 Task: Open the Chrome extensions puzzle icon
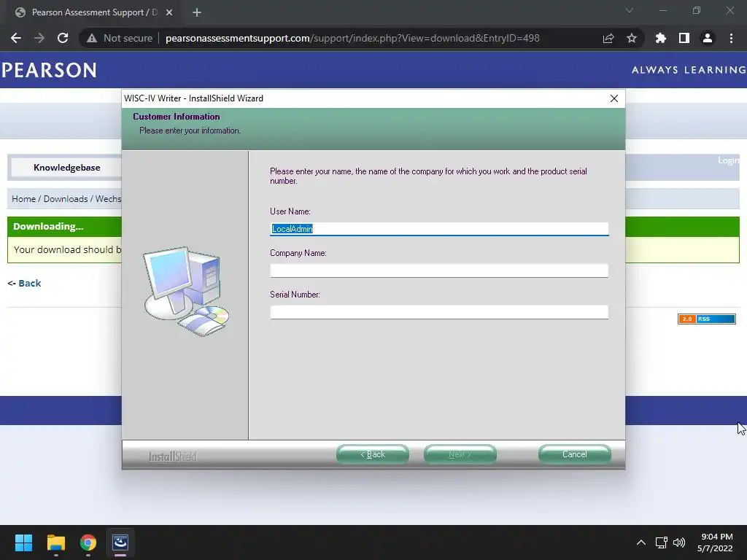tap(660, 38)
